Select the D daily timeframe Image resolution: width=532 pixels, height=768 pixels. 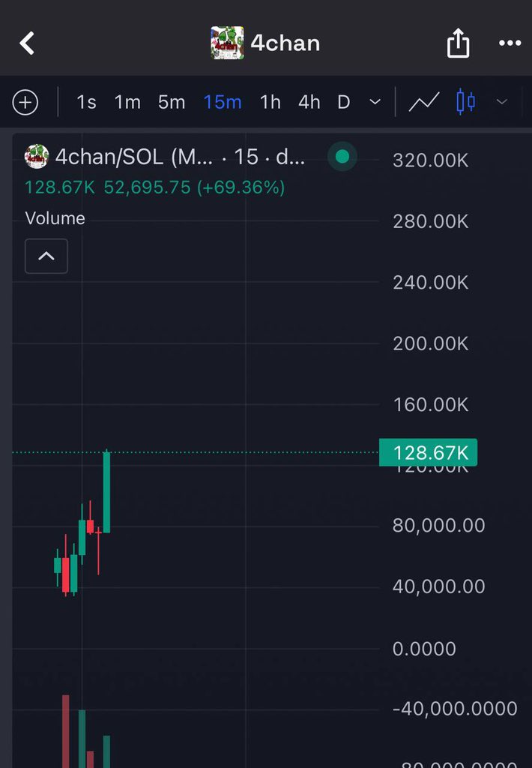pyautogui.click(x=344, y=102)
